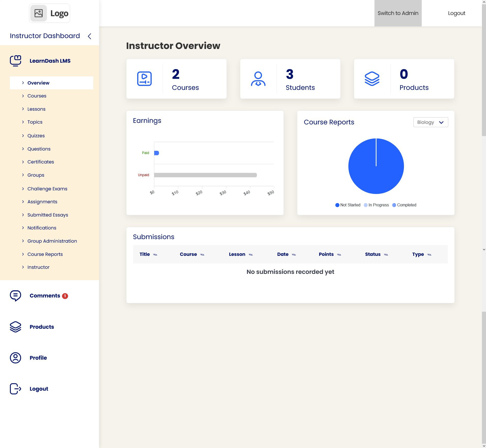The width and height of the screenshot is (486, 448).
Task: Select Quizzes in the sidebar menu
Action: click(x=36, y=136)
